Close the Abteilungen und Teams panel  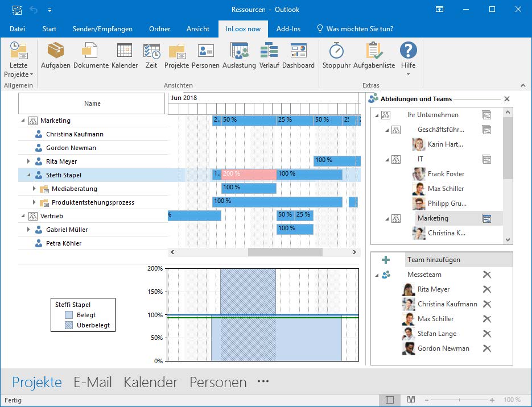pyautogui.click(x=507, y=99)
